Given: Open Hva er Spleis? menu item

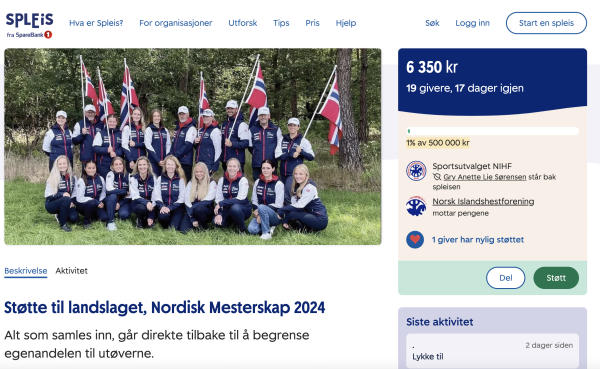Looking at the screenshot, I should [96, 23].
